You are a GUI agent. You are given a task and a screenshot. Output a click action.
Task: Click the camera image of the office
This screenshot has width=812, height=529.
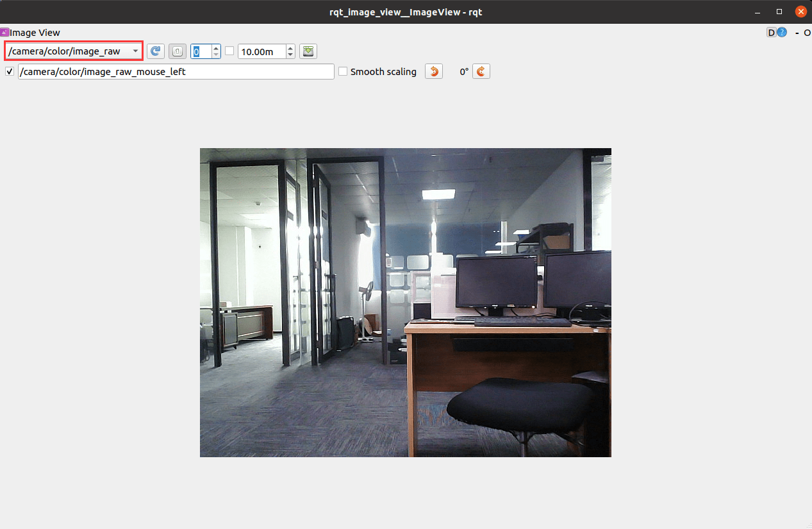click(406, 303)
